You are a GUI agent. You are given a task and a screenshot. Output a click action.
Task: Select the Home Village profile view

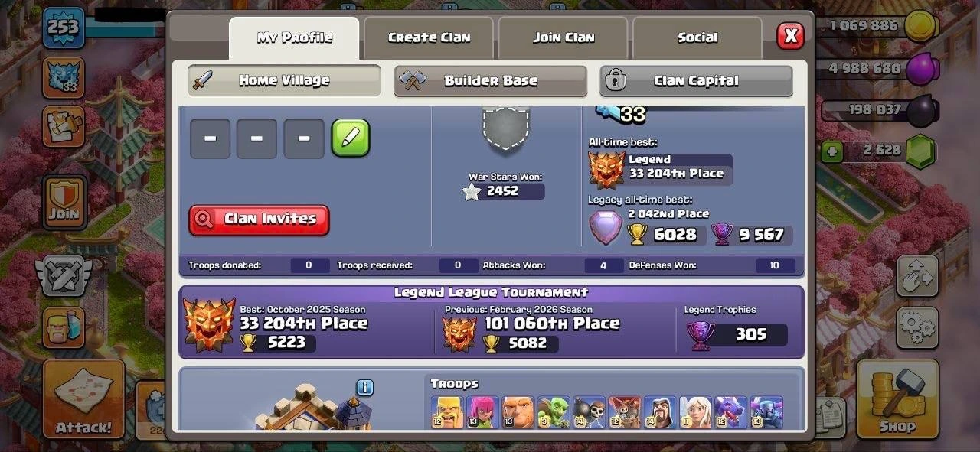[x=284, y=80]
